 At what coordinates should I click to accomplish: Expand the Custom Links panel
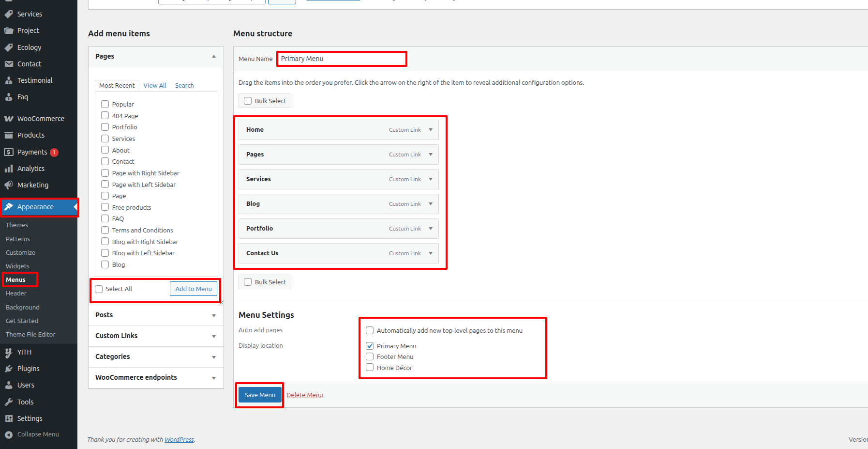pyautogui.click(x=213, y=336)
